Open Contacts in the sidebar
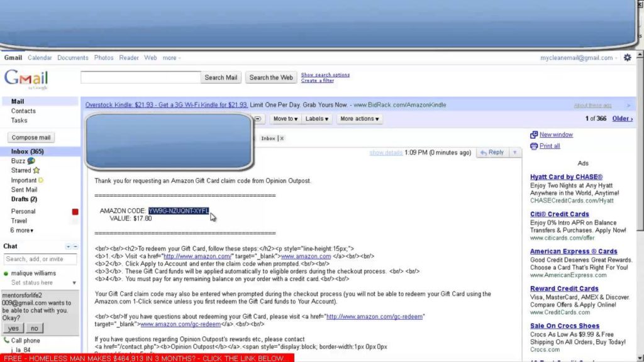644x362 pixels. click(x=23, y=111)
